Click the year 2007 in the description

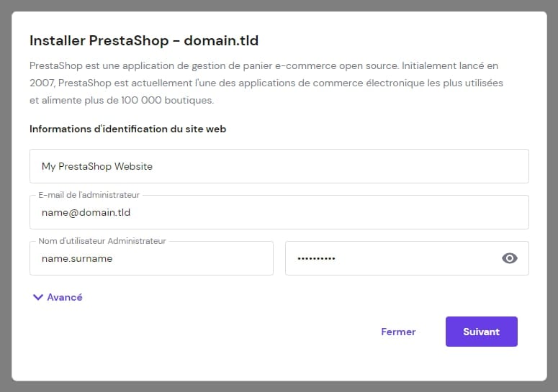coord(42,83)
